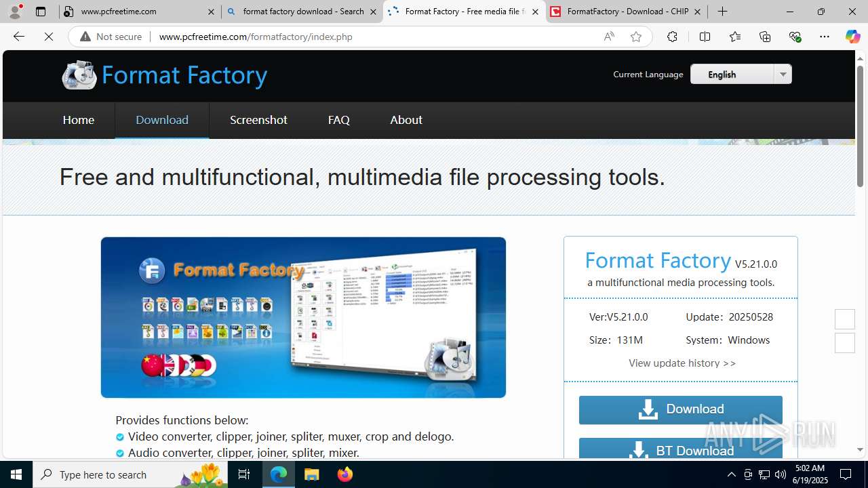
Task: Go to Home menu item
Action: (x=79, y=120)
